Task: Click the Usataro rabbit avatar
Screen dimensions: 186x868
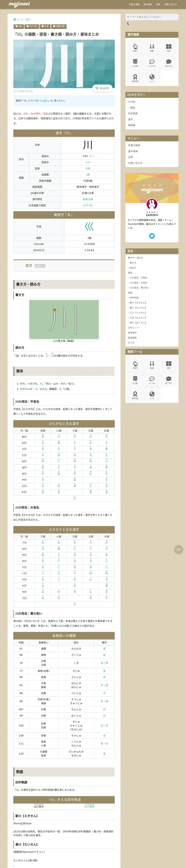Action: [152, 204]
